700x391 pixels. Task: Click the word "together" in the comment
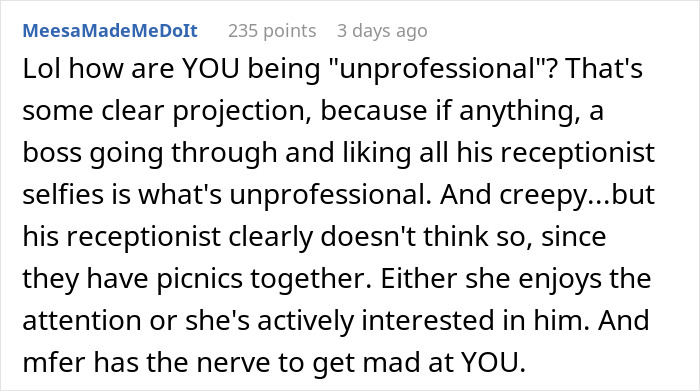tap(311, 279)
